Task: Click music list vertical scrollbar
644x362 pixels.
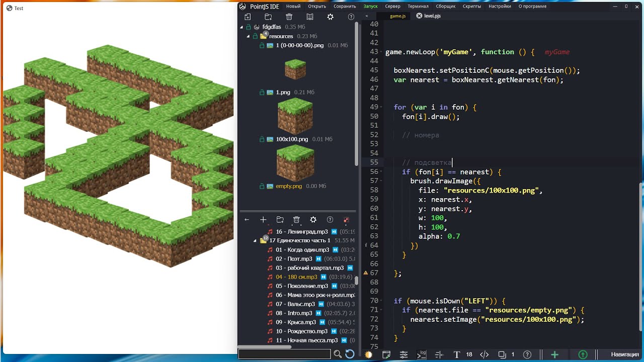Action: tap(357, 281)
